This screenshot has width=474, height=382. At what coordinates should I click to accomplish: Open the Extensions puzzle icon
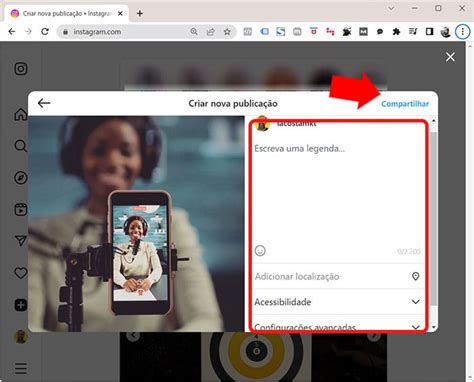[x=396, y=32]
